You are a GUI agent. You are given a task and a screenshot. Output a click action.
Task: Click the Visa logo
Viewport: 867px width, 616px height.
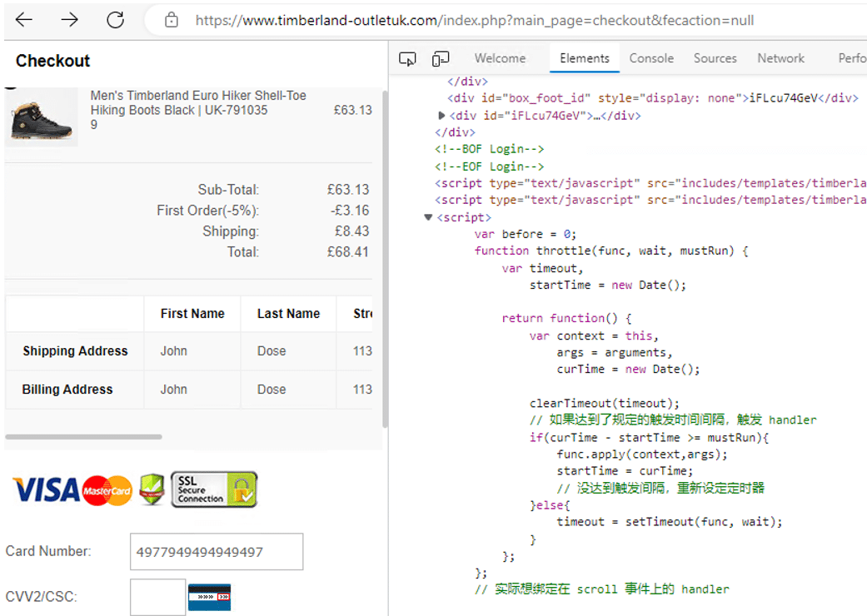click(x=46, y=490)
